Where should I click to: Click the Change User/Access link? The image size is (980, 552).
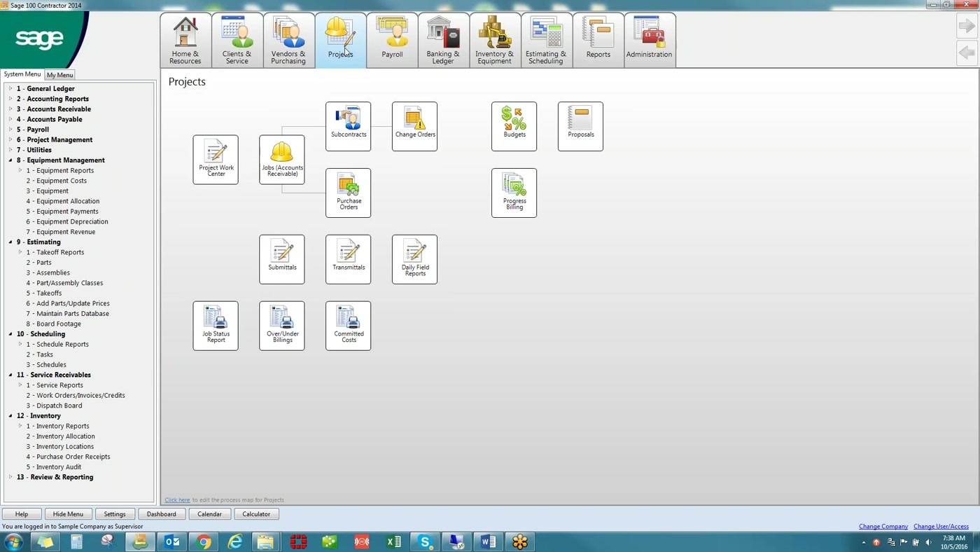click(941, 527)
